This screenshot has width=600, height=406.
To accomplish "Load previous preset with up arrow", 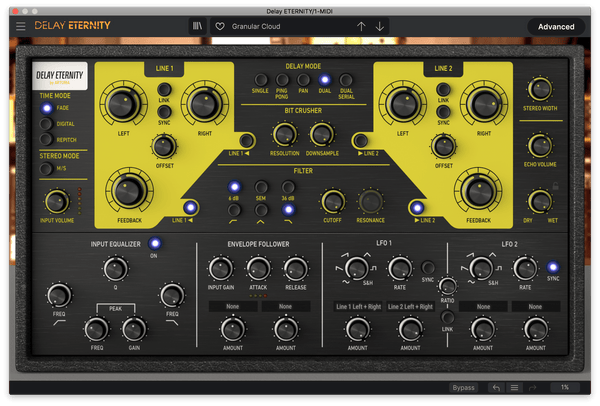I will (361, 26).
